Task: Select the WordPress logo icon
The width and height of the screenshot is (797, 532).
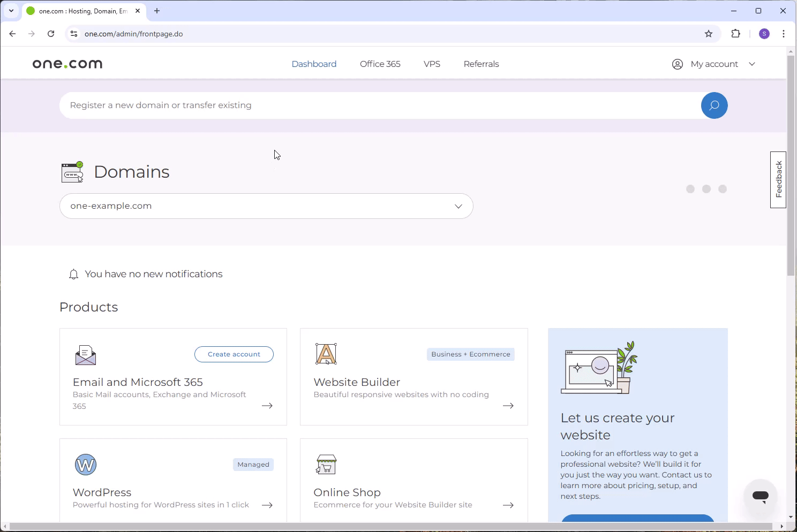Action: 85,464
